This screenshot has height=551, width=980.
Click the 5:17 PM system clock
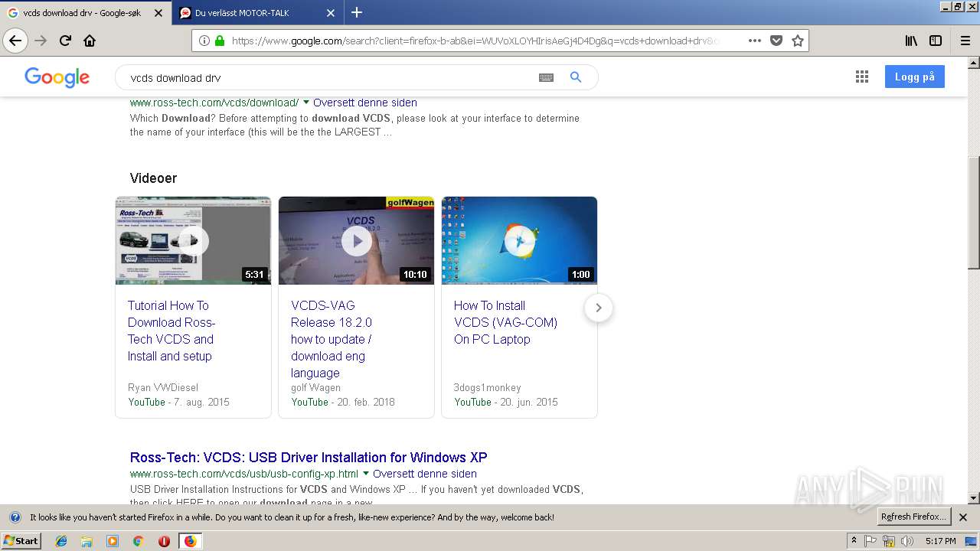click(940, 541)
